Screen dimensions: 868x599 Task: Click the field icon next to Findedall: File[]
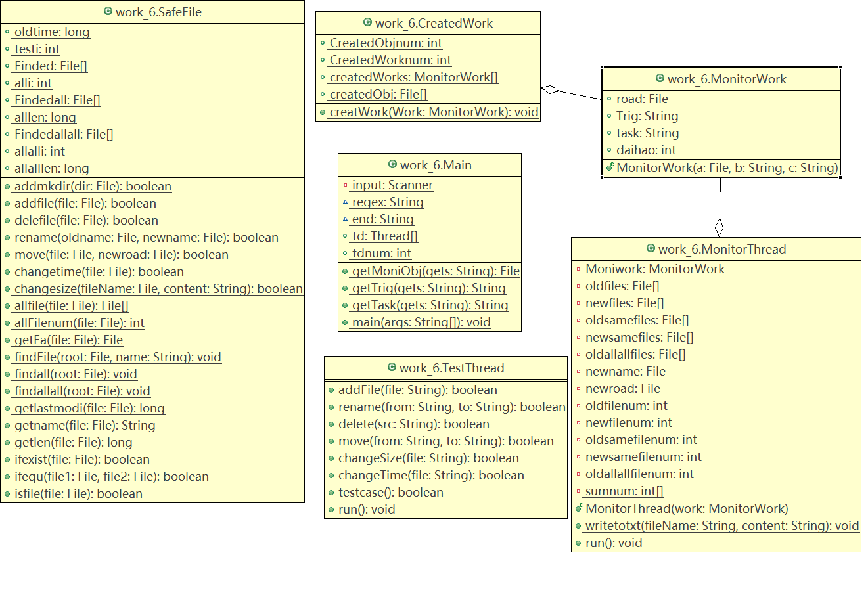[x=7, y=100]
